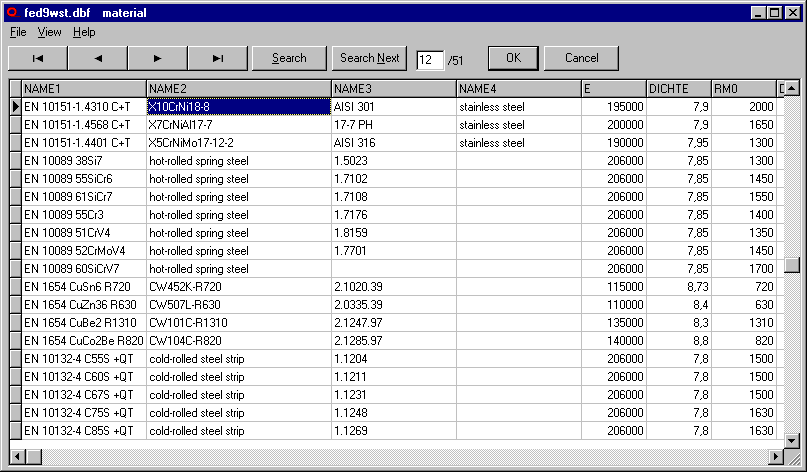This screenshot has height=472, width=807.
Task: Click the record number input field
Action: pyautogui.click(x=429, y=60)
